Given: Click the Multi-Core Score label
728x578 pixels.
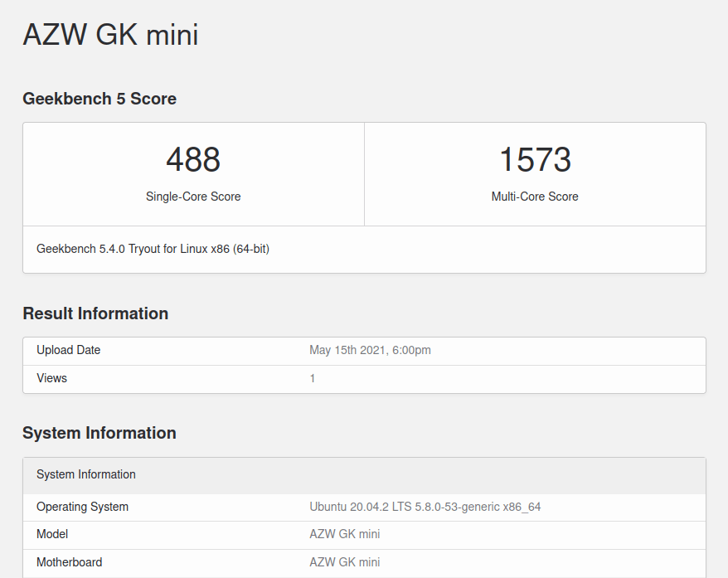Looking at the screenshot, I should pyautogui.click(x=535, y=197).
